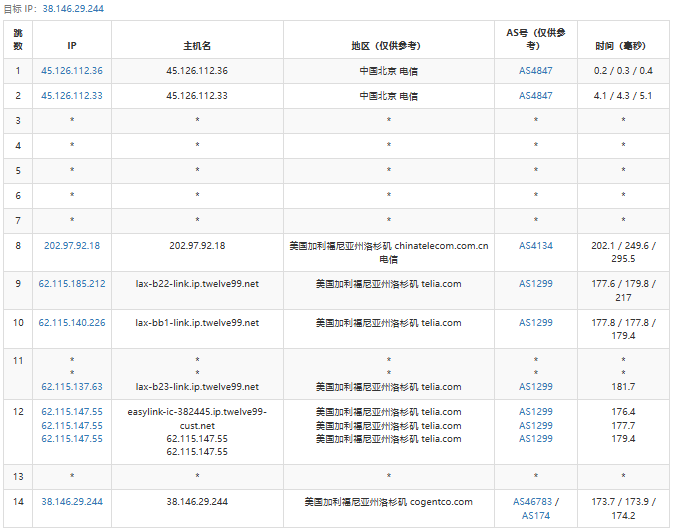Image resolution: width=673 pixels, height=529 pixels.
Task: Select hostname lax-bb1-link.ip.twelve99.net
Action: (197, 323)
